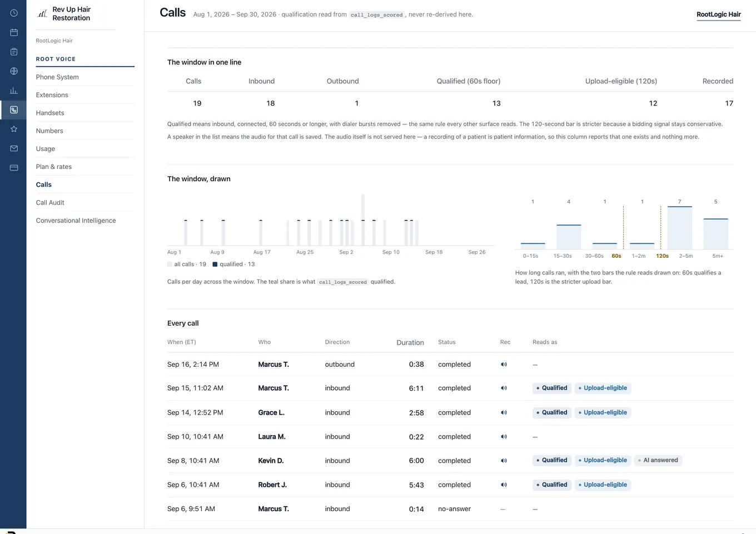Click the speaker icon on the Robert J. call
756x534 pixels.
pyautogui.click(x=504, y=485)
